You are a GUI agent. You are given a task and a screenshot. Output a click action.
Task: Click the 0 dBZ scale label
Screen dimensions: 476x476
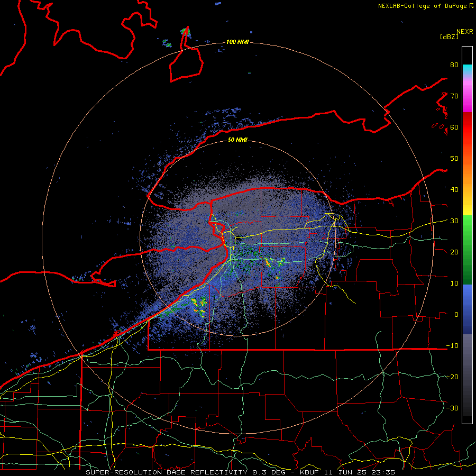(x=456, y=315)
